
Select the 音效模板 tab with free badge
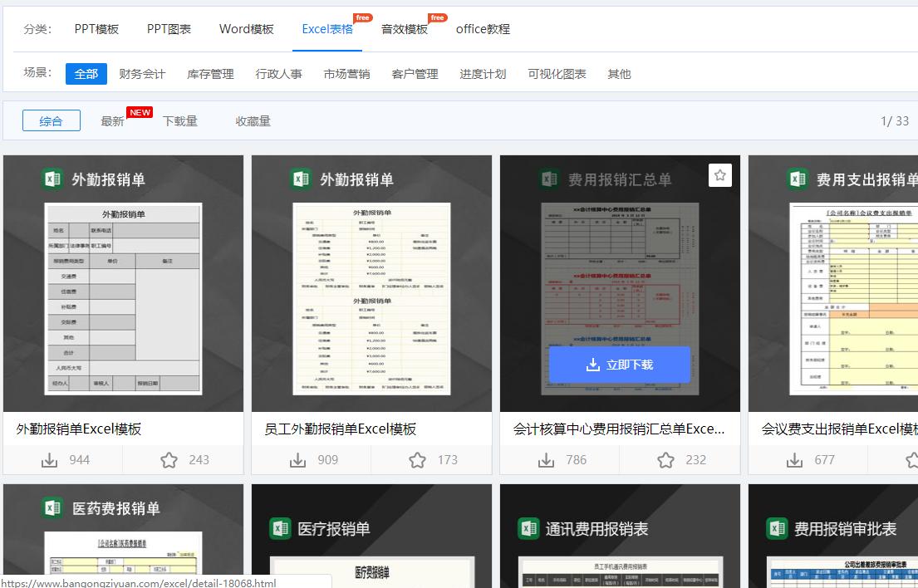pyautogui.click(x=403, y=28)
